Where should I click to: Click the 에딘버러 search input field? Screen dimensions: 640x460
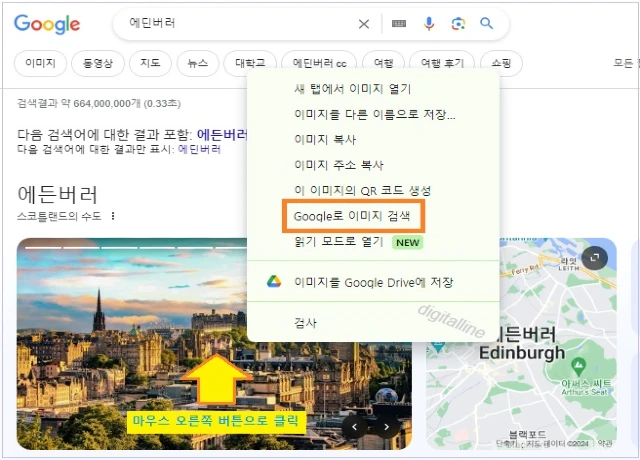point(241,23)
